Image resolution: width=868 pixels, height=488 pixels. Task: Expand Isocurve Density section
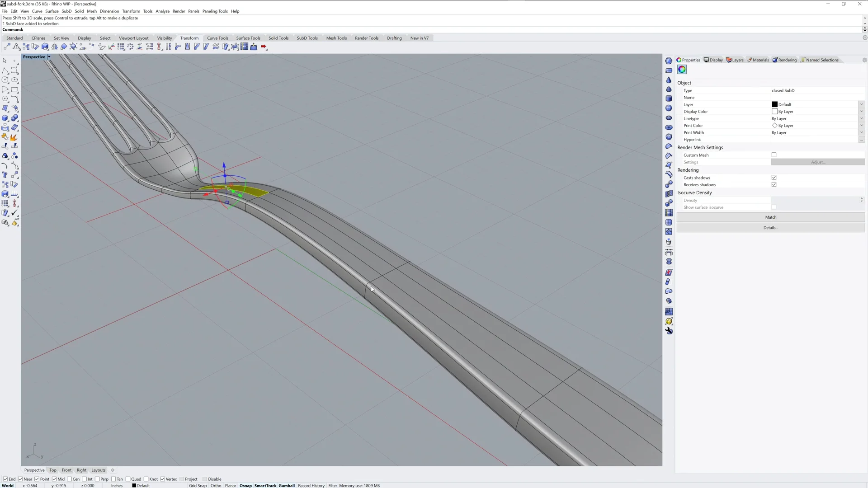[694, 192]
